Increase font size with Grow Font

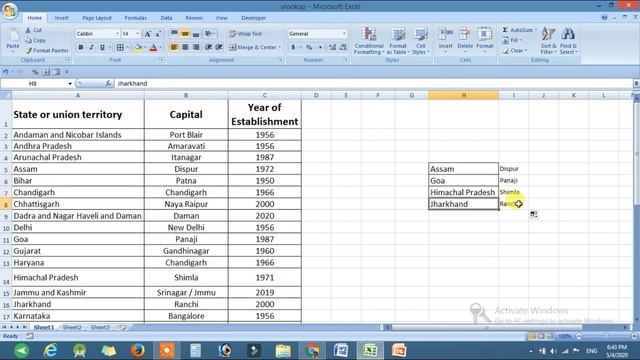pos(148,34)
